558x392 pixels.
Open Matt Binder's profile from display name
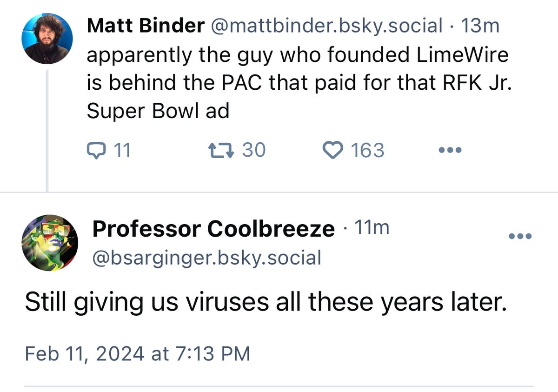[146, 26]
